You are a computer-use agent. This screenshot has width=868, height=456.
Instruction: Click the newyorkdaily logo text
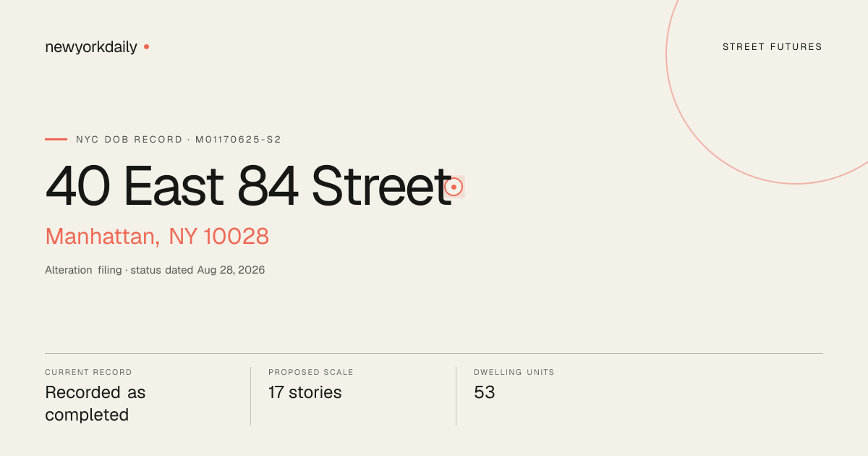click(91, 47)
